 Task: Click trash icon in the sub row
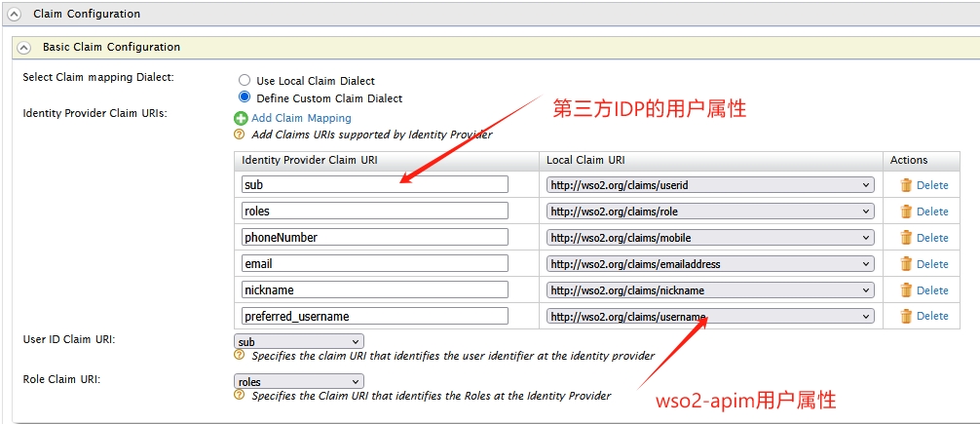906,185
